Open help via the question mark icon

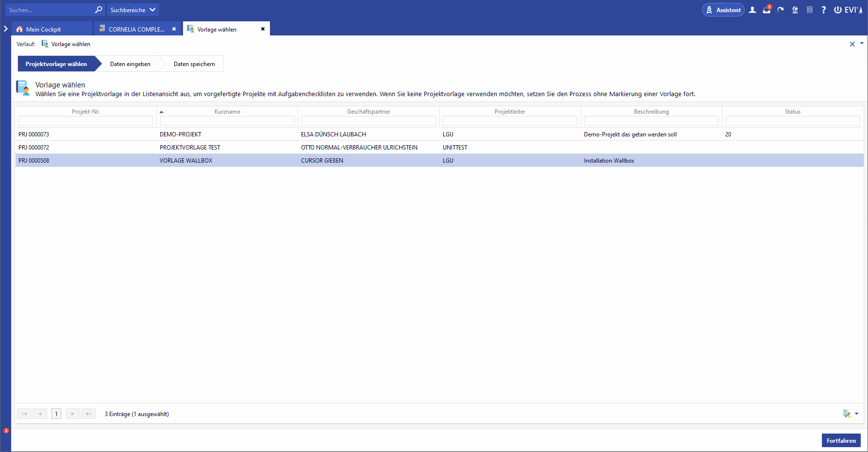point(823,10)
